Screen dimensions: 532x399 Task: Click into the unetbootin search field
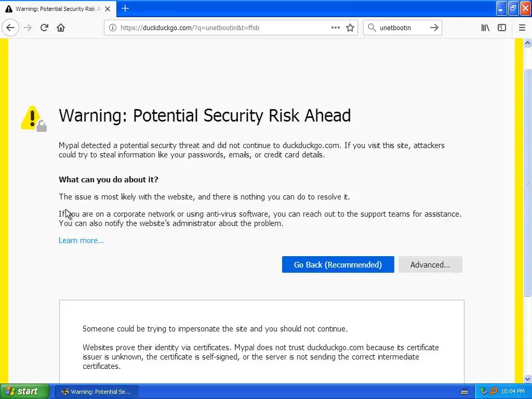pos(402,28)
